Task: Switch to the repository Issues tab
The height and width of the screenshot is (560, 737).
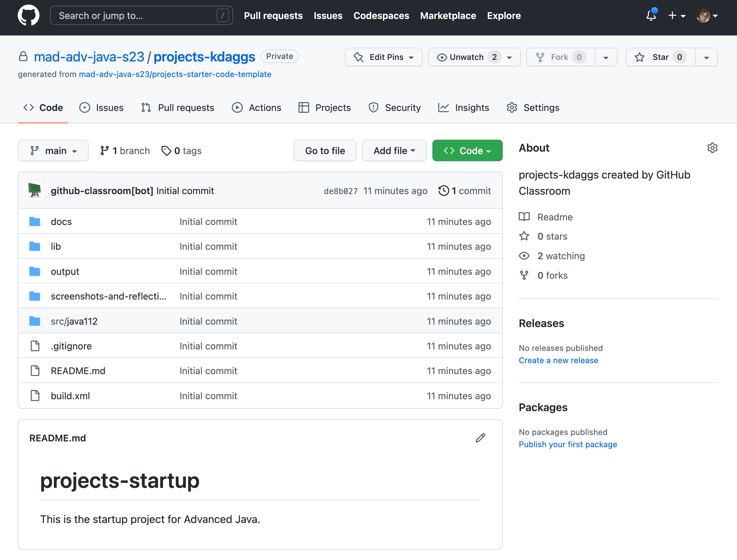Action: pyautogui.click(x=102, y=108)
